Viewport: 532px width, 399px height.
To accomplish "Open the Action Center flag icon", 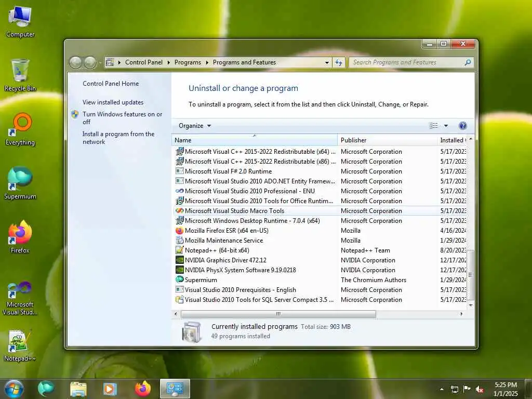I will [467, 389].
